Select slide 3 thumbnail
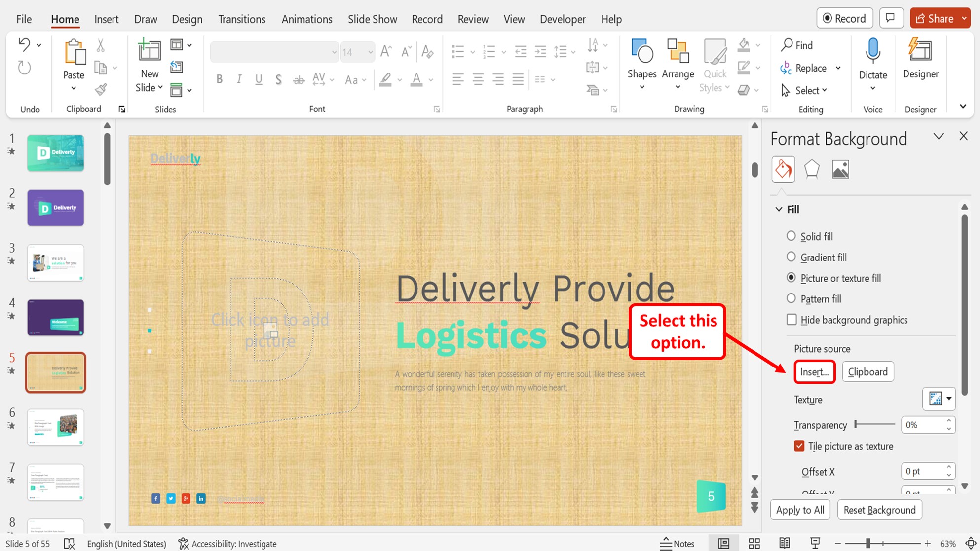980x551 pixels. pyautogui.click(x=55, y=263)
